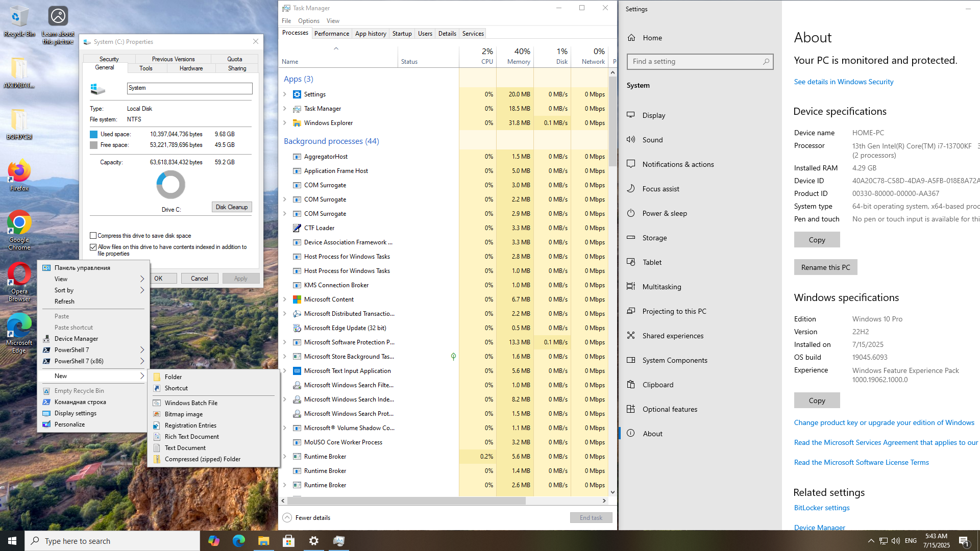Click the Storage icon in Settings sidebar

click(631, 238)
